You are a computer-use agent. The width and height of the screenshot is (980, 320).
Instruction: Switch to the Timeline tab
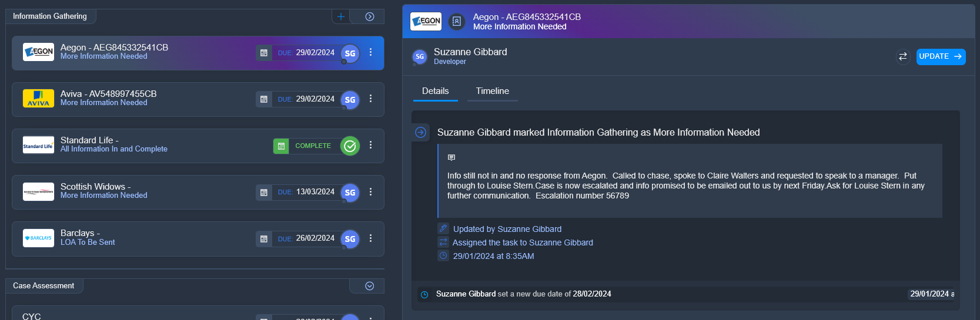(x=493, y=92)
